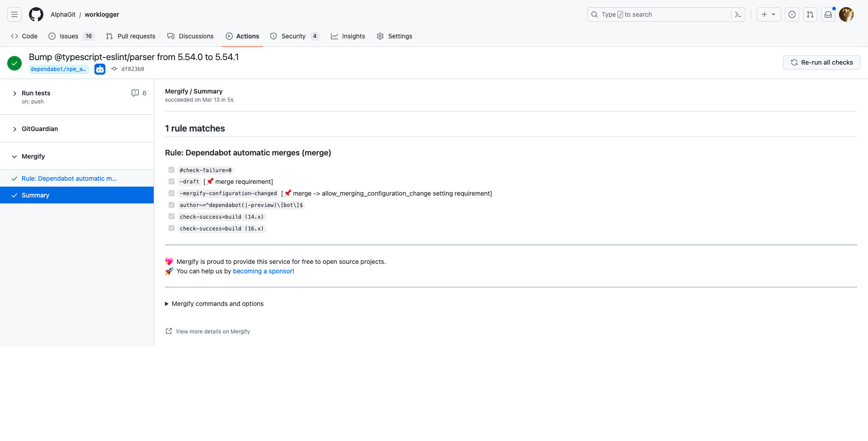Open the Run tests annotations comment icon
The image size is (868, 441).
(x=135, y=93)
